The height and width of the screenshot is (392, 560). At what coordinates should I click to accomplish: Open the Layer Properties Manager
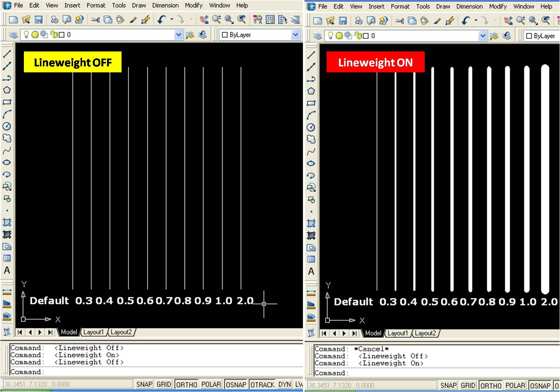tap(12, 35)
